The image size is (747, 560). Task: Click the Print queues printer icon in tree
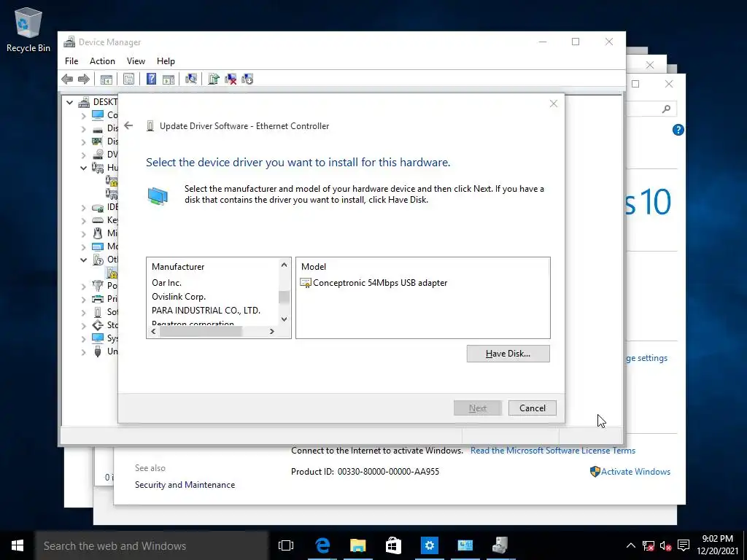point(98,299)
